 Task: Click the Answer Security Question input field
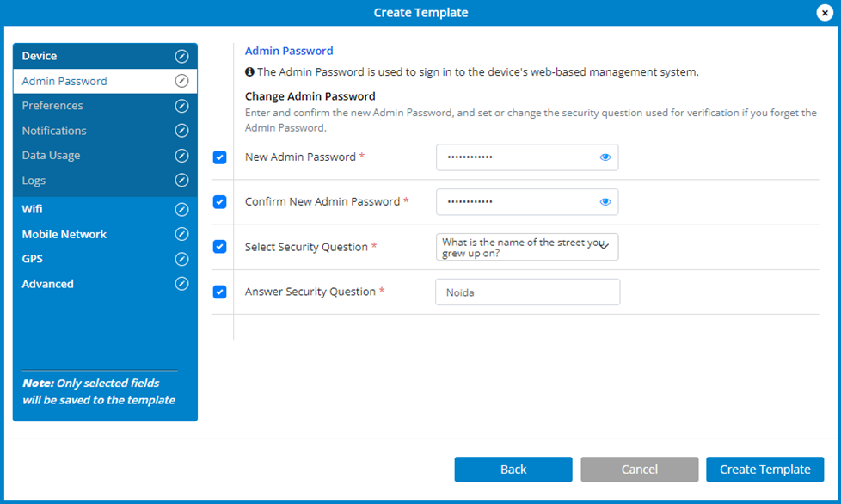point(526,292)
